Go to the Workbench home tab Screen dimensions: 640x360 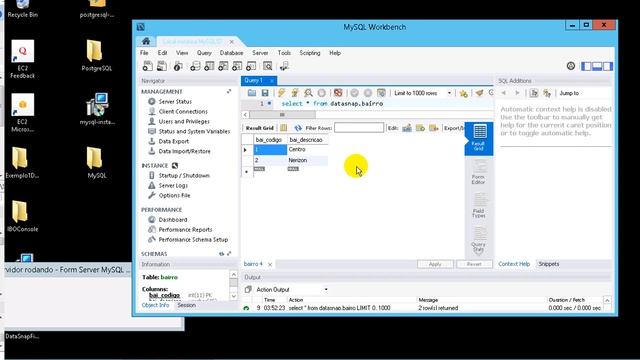tap(146, 42)
